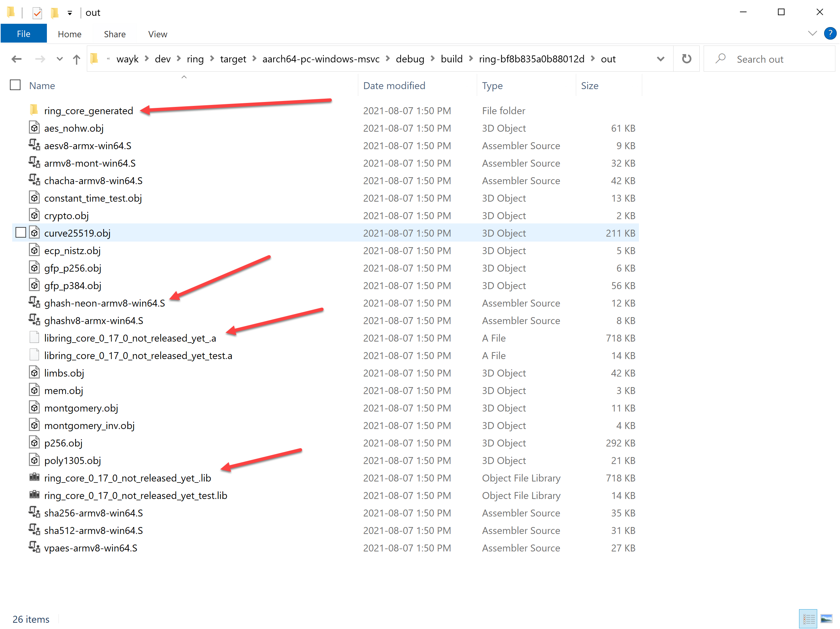Image resolution: width=840 pixels, height=629 pixels.
Task: Expand the breadcrumb arrow after target
Action: tap(254, 58)
